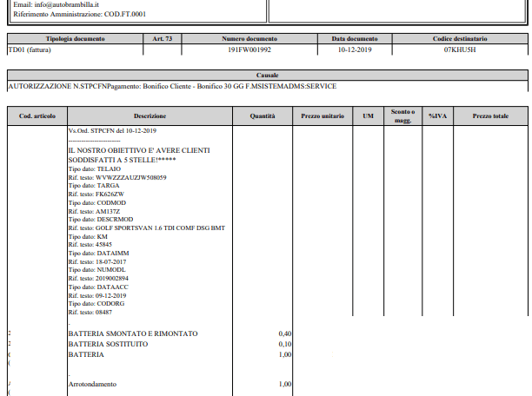Select recipient code 07KHU5H

pos(460,49)
